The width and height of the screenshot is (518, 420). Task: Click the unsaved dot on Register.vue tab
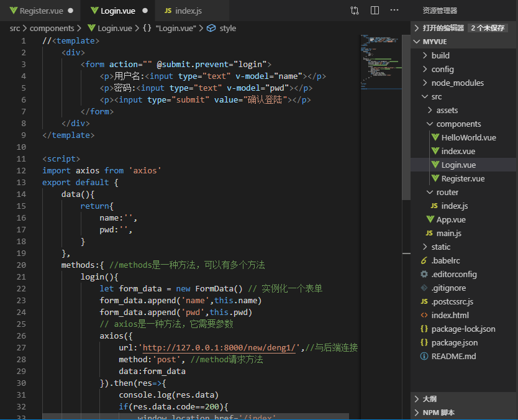coord(70,11)
